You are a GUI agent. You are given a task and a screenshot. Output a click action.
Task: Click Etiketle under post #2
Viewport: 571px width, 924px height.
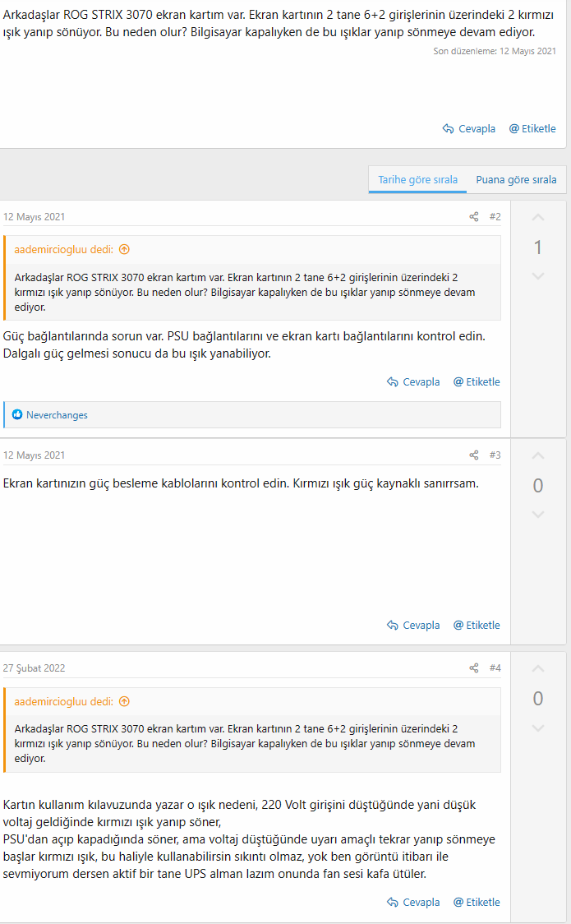coord(477,382)
